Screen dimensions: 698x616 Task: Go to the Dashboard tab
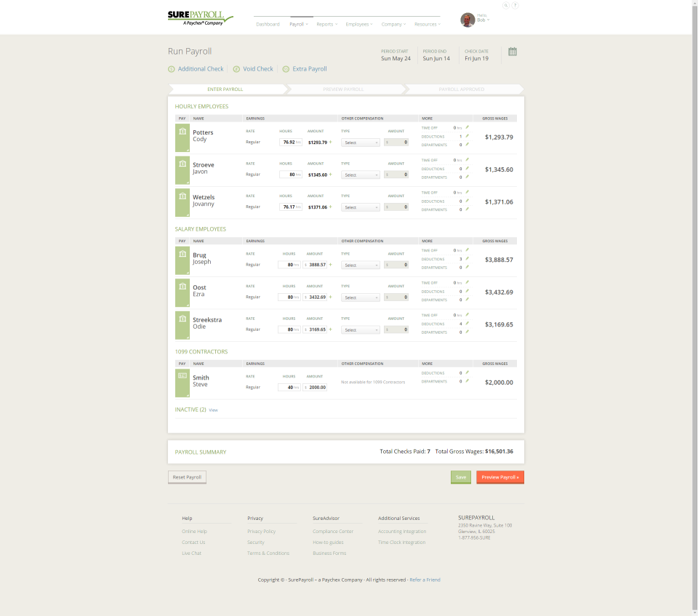pos(268,25)
